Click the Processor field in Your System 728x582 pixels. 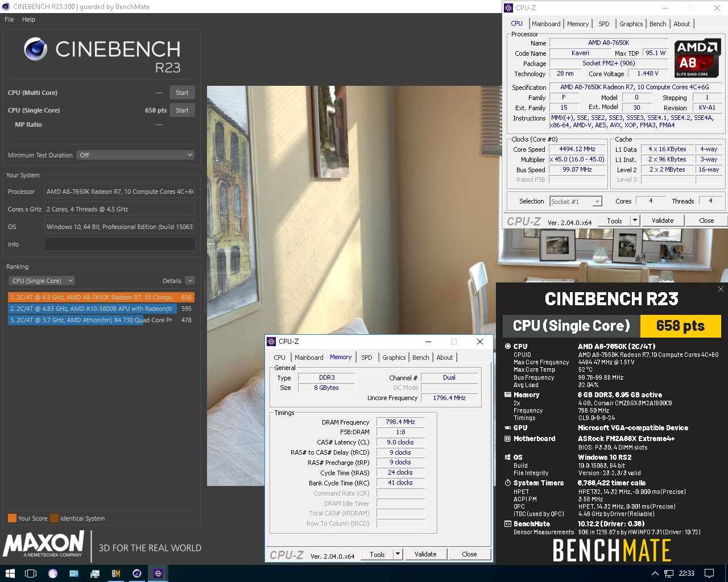120,192
